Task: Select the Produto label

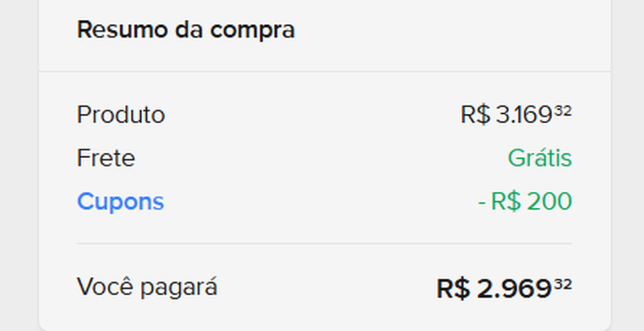Action: click(x=121, y=115)
